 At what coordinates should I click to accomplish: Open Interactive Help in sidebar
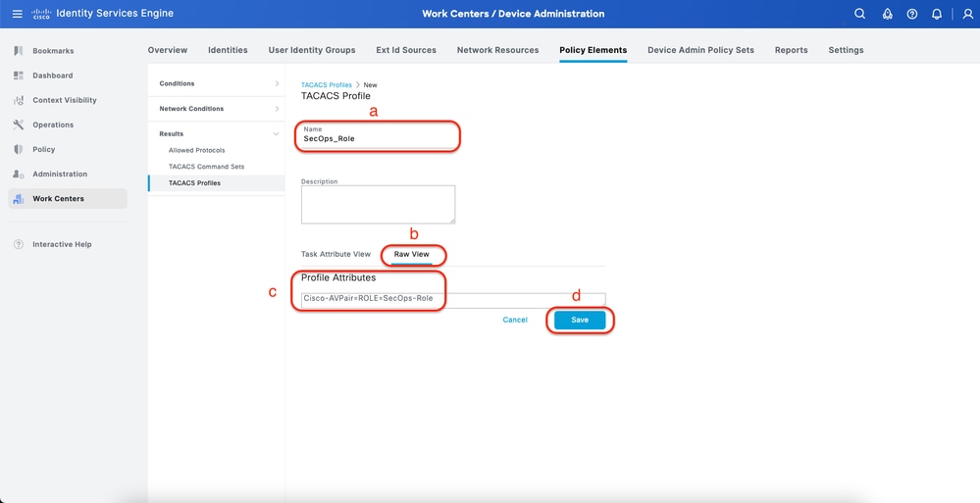click(62, 244)
